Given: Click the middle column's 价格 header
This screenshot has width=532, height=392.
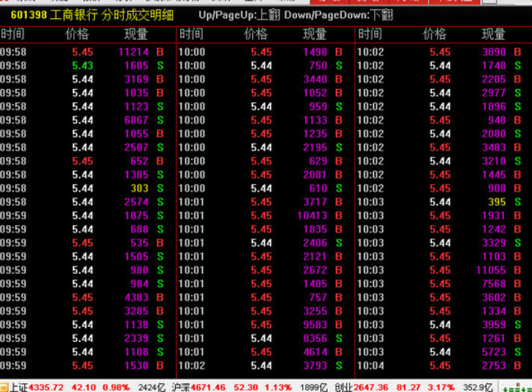Looking at the screenshot, I should click(x=255, y=34).
